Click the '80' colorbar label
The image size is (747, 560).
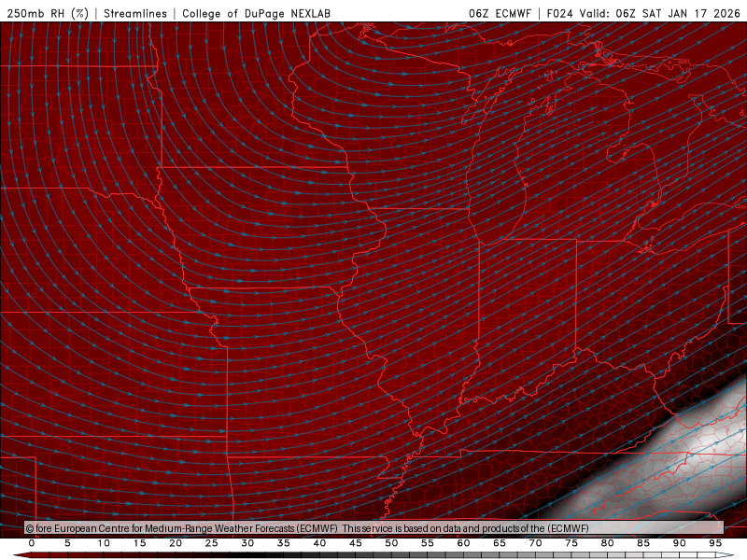point(607,543)
